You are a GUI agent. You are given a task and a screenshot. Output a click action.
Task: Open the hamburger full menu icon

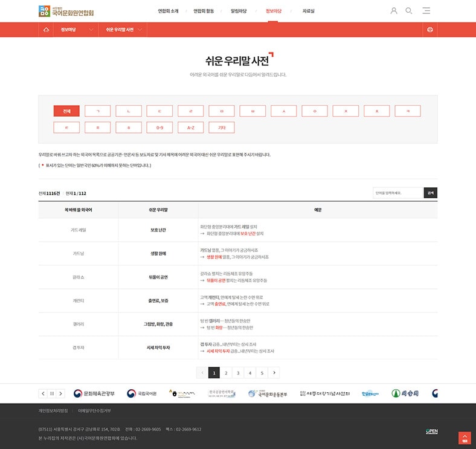[x=426, y=11]
